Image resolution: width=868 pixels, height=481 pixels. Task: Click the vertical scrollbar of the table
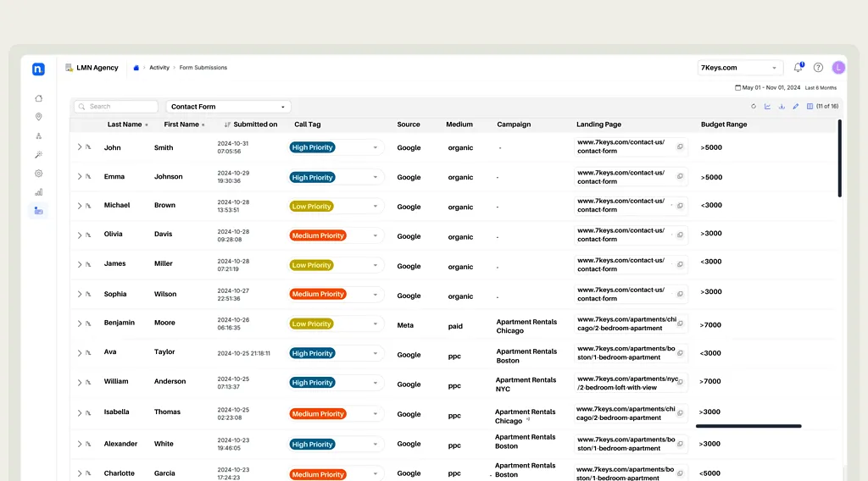pos(839,158)
